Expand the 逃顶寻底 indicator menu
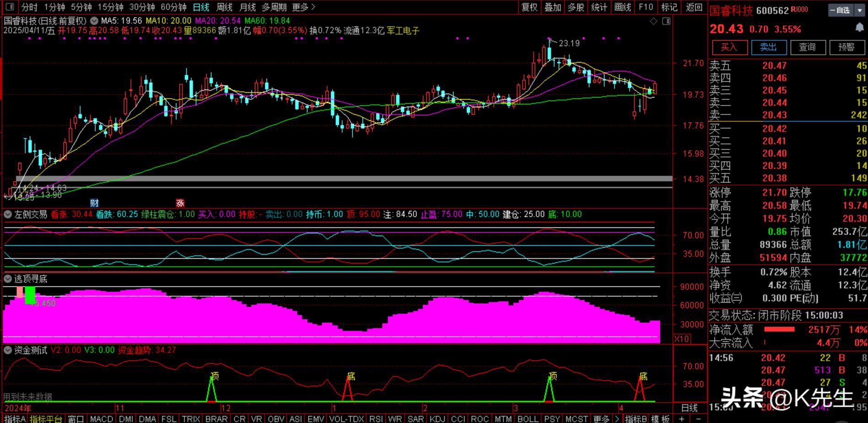The image size is (868, 423). pos(8,278)
